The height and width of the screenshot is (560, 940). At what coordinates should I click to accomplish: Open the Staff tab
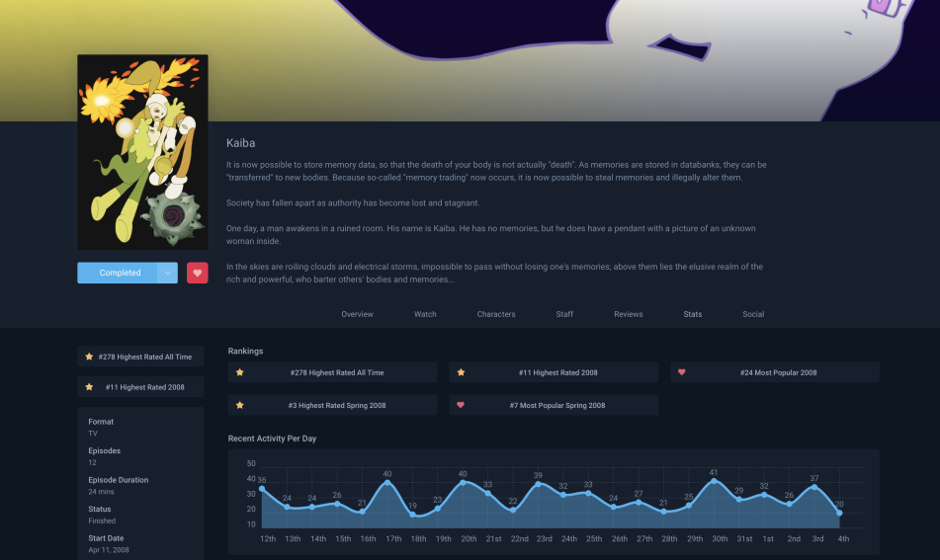(564, 314)
